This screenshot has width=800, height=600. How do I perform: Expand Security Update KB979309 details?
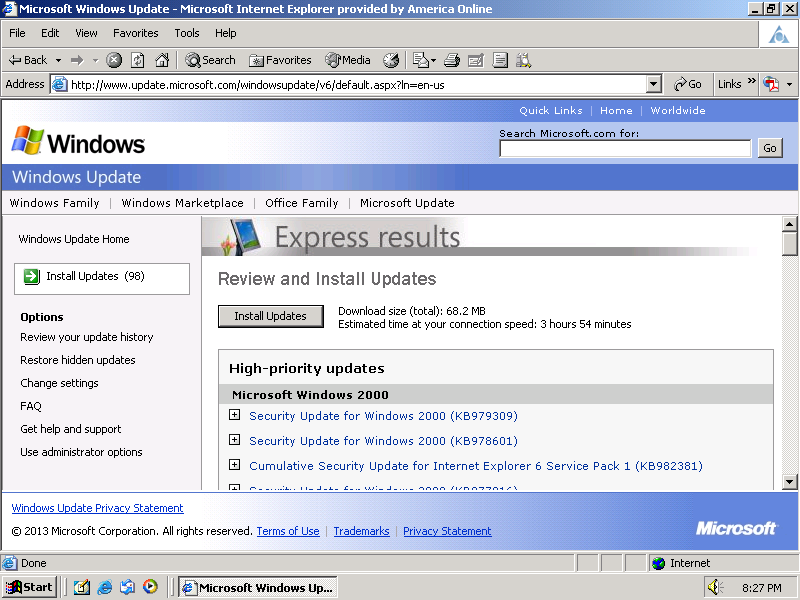pos(234,415)
